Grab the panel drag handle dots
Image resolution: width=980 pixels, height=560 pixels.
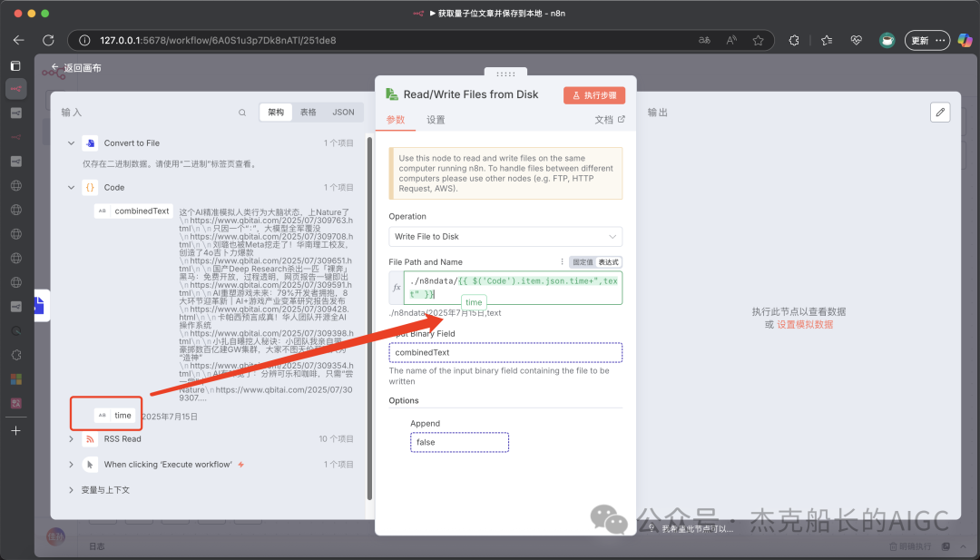tap(505, 74)
